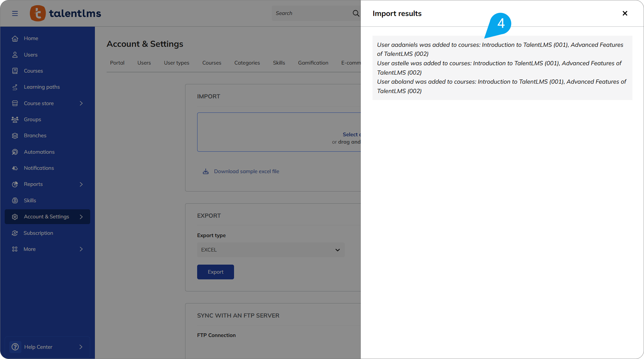
Task: Click the hamburger menu icon
Action: pos(15,13)
